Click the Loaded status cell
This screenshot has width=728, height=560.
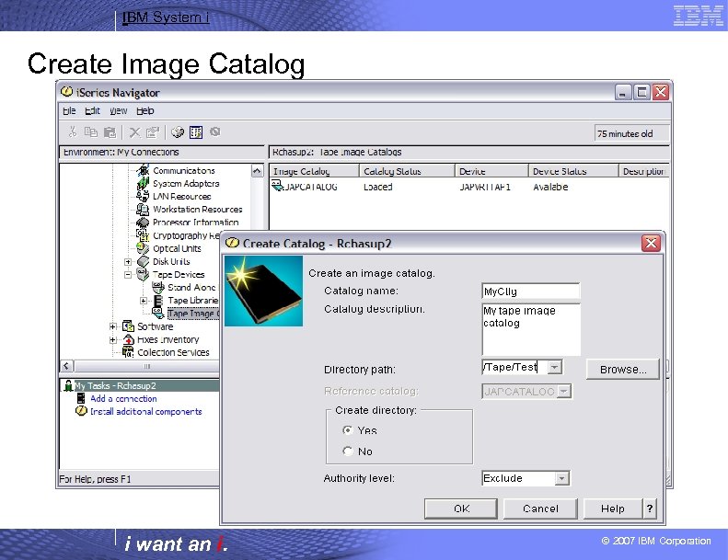(378, 187)
